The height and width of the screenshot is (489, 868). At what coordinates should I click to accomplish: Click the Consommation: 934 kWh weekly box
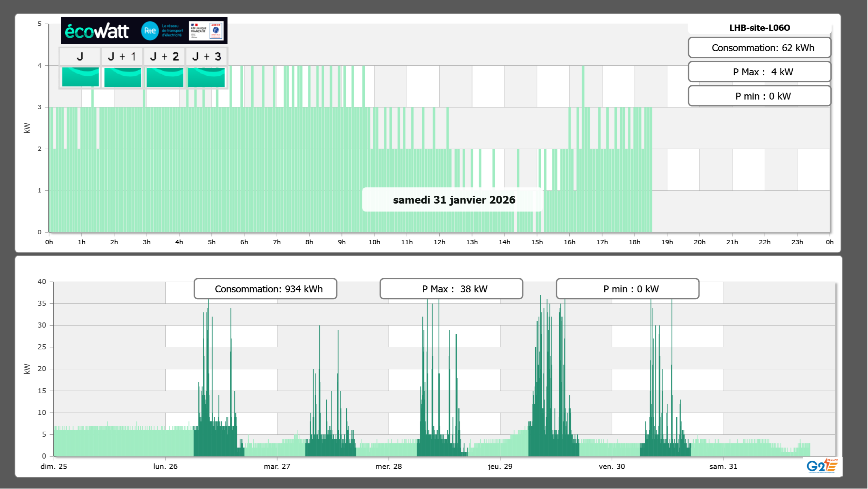click(265, 289)
